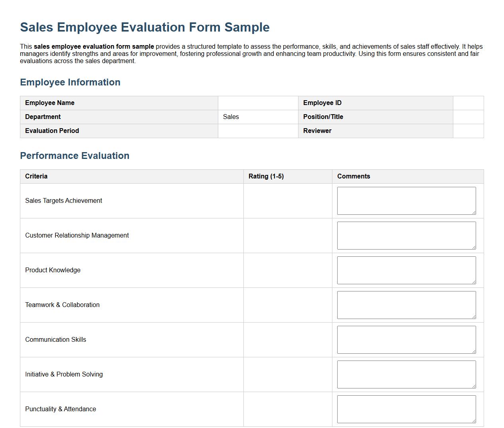The width and height of the screenshot is (504, 428).
Task: Click the Initiative & Problem Solving comments box
Action: pyautogui.click(x=406, y=374)
